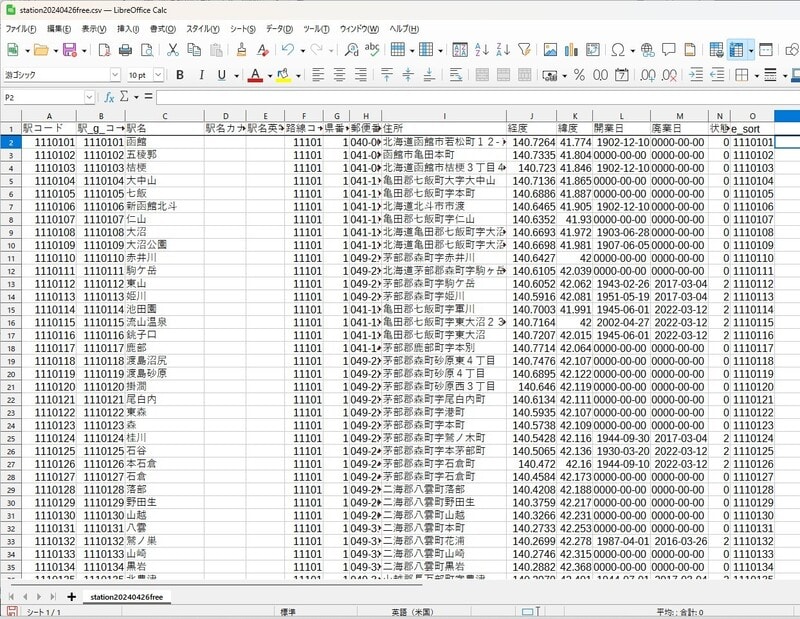This screenshot has height=619, width=800.
Task: Open Find and Replace
Action: click(x=351, y=49)
